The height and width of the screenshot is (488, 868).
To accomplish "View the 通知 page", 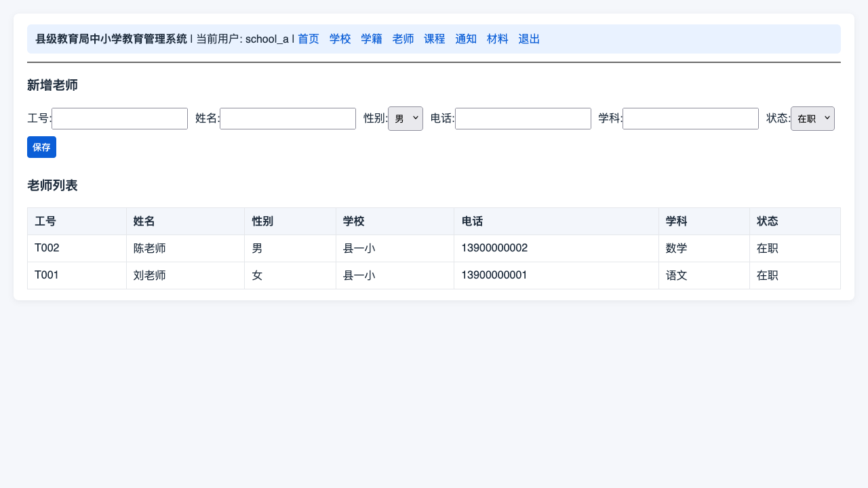I will [x=466, y=39].
